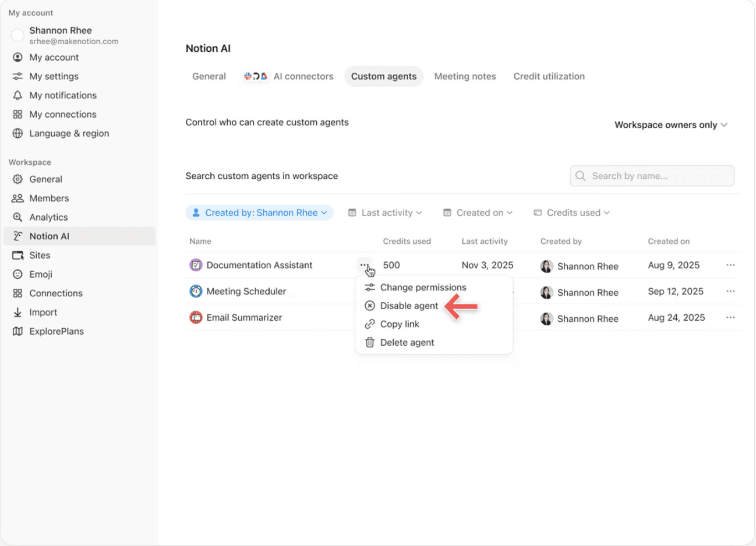
Task: Switch to the Meeting notes tab
Action: (x=465, y=76)
